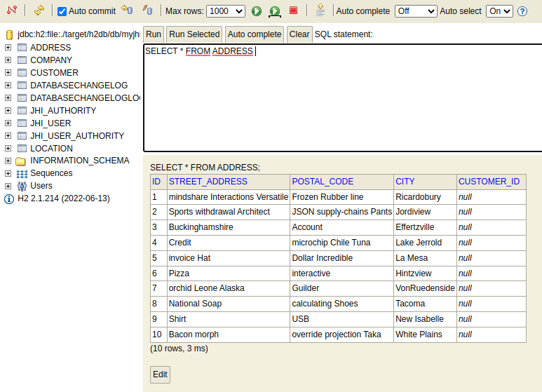Image resolution: width=542 pixels, height=392 pixels.
Task: Click the Run button above the SQL statement
Action: pyautogui.click(x=154, y=34)
